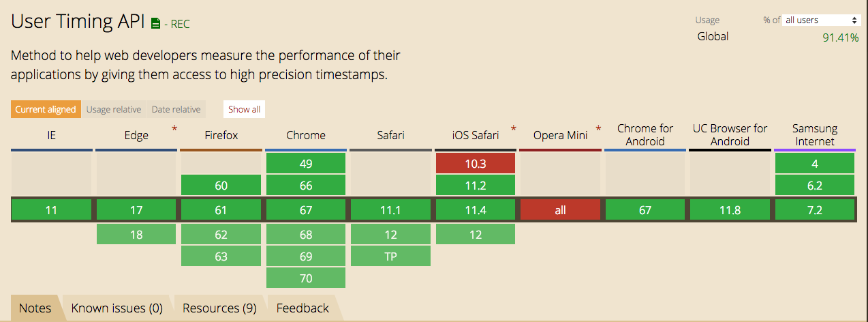868x322 pixels.
Task: Click the green spec document icon
Action: point(155,24)
